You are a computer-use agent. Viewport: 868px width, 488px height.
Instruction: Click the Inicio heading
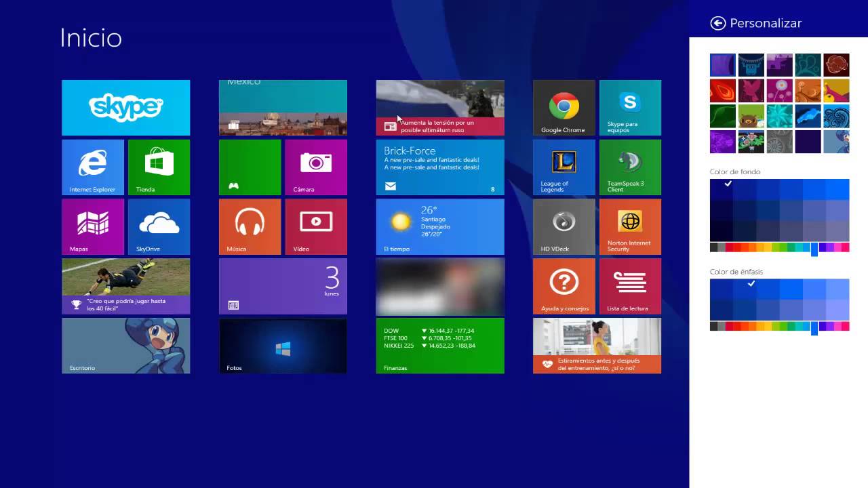91,38
